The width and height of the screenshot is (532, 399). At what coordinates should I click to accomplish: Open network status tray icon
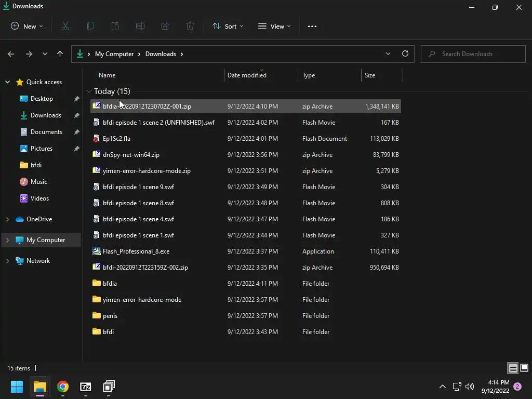tap(457, 387)
